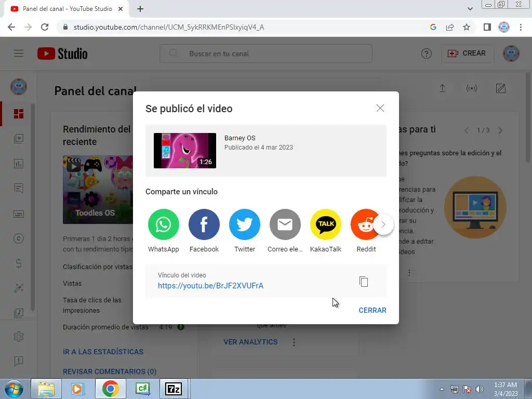Screen dimensions: 532x399
Task: Open a new browser tab with plus
Action: (140, 9)
